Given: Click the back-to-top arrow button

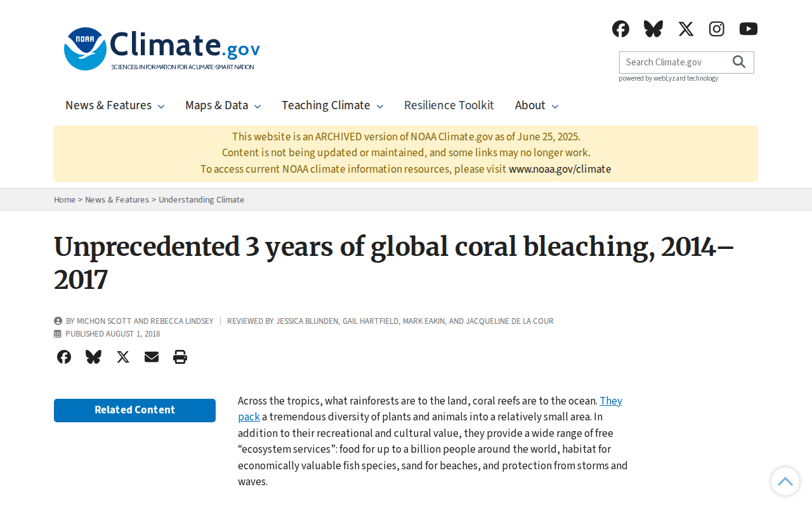Looking at the screenshot, I should point(785,481).
